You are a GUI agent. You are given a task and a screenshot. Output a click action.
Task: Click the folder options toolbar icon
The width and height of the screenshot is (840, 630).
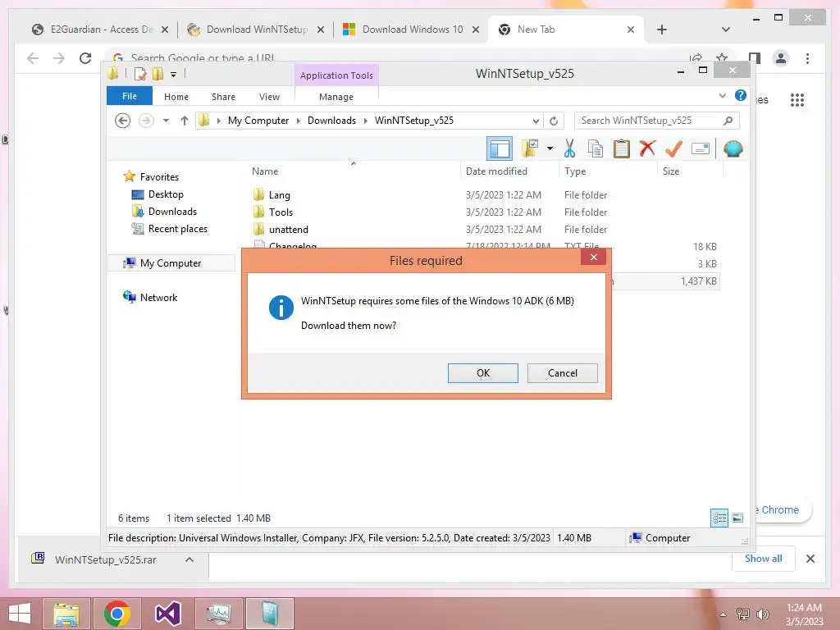coord(530,148)
